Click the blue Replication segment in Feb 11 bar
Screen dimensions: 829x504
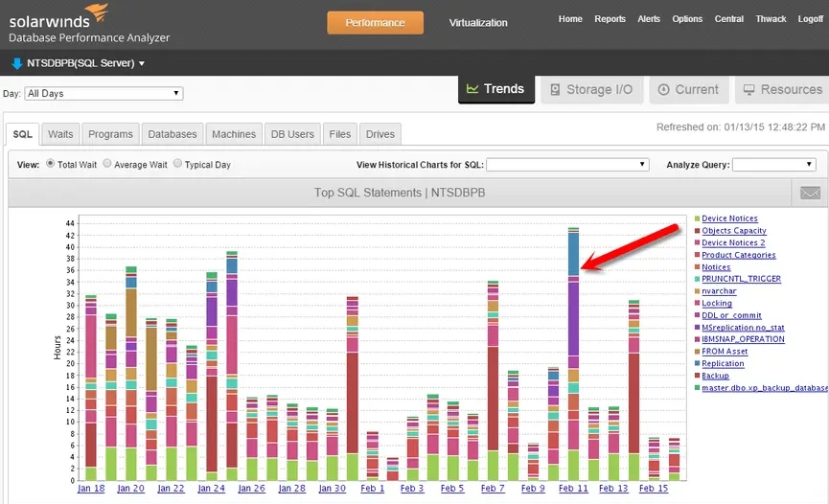pyautogui.click(x=573, y=254)
